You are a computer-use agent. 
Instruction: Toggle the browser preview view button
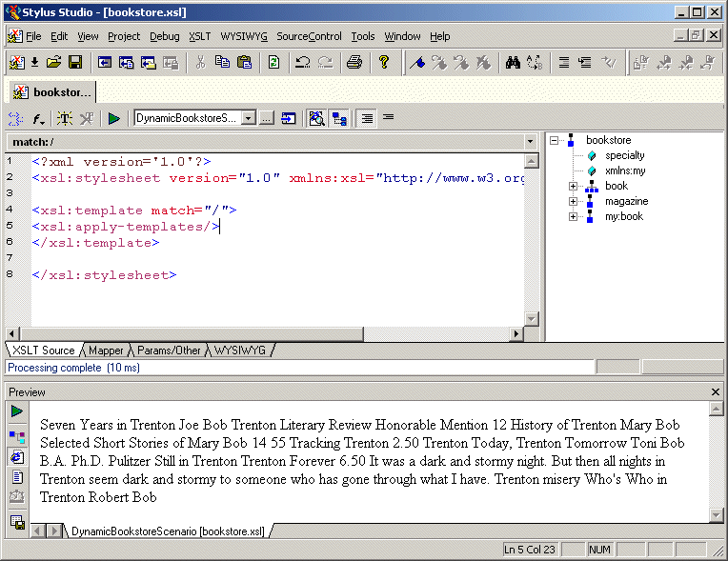(x=17, y=457)
